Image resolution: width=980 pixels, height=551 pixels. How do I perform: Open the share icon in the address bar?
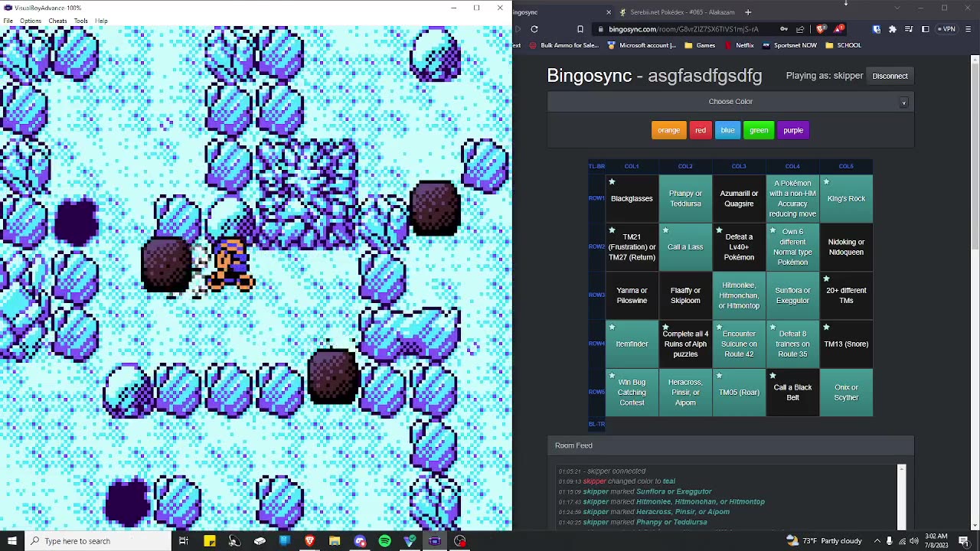point(800,29)
